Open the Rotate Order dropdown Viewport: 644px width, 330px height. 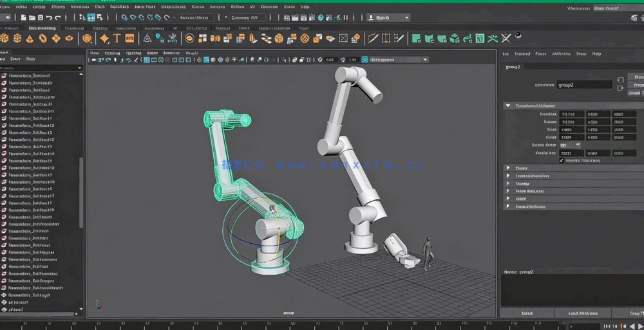570,145
